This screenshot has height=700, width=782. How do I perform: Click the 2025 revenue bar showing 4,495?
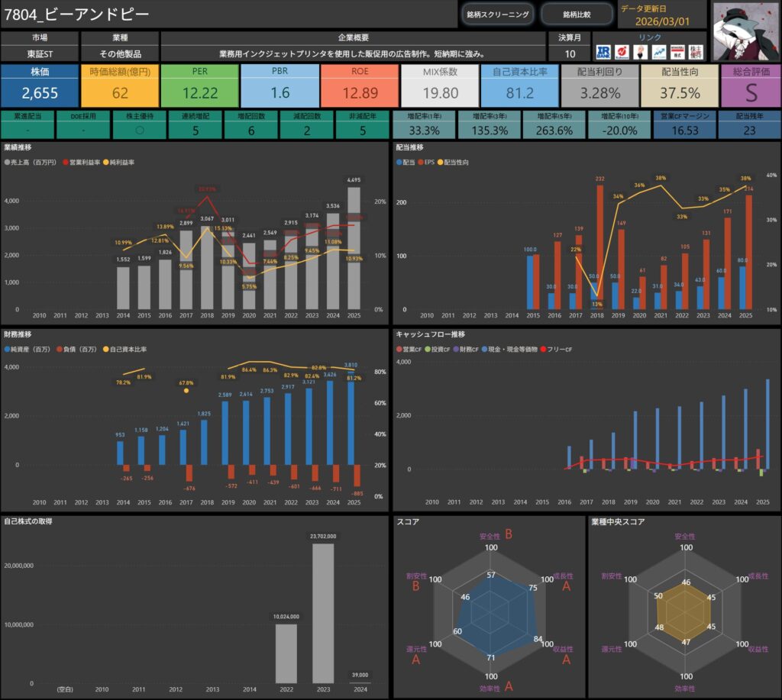(x=354, y=248)
